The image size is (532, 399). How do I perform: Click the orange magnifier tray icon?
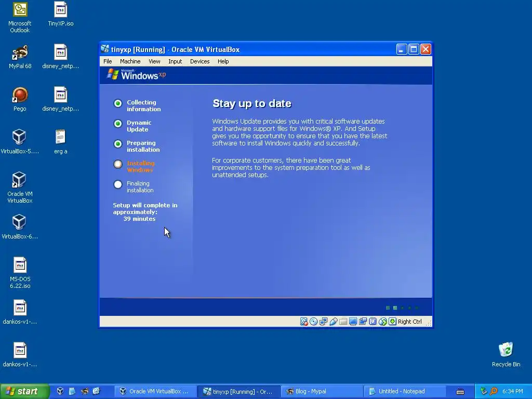click(x=494, y=391)
